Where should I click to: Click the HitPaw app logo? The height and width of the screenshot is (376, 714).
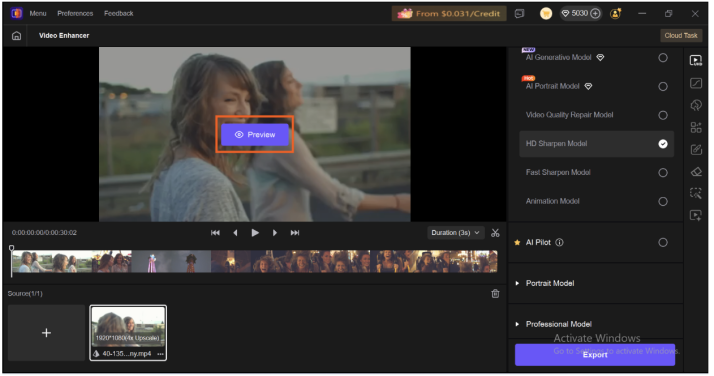coord(17,13)
